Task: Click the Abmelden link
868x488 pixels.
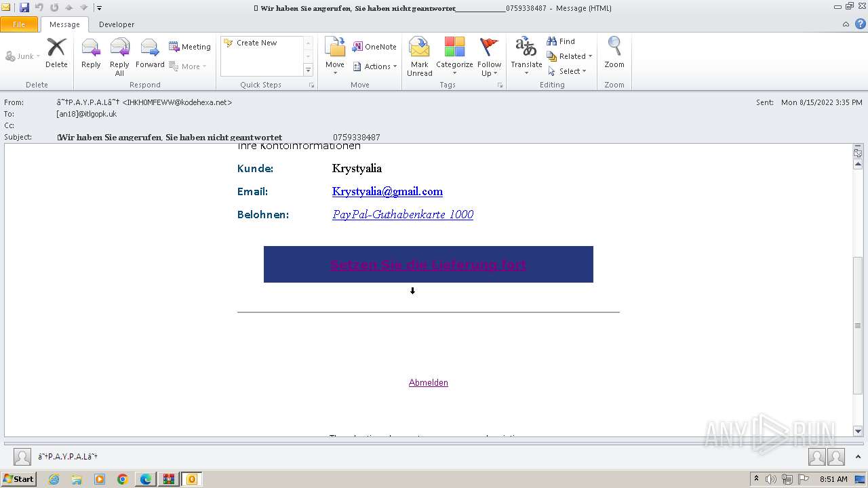Action: click(x=429, y=383)
